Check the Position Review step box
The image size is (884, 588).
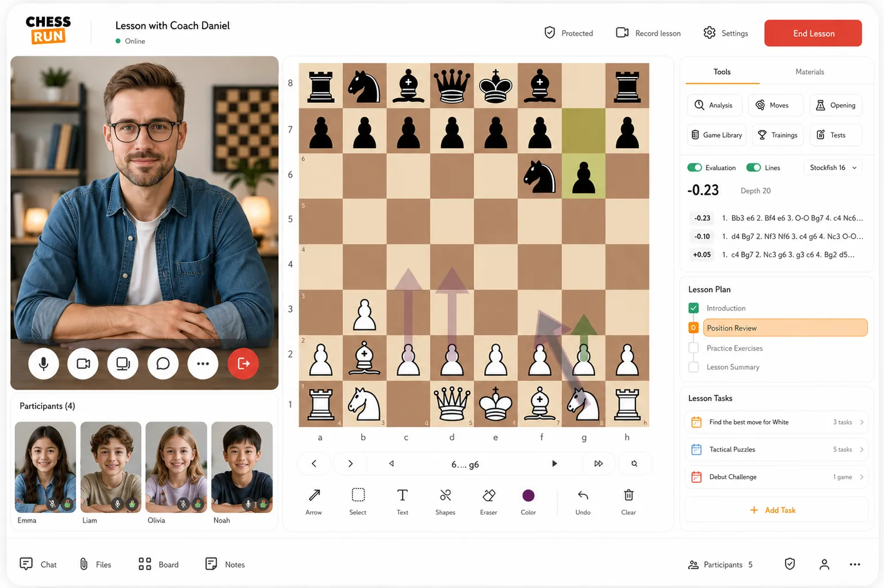[694, 328]
